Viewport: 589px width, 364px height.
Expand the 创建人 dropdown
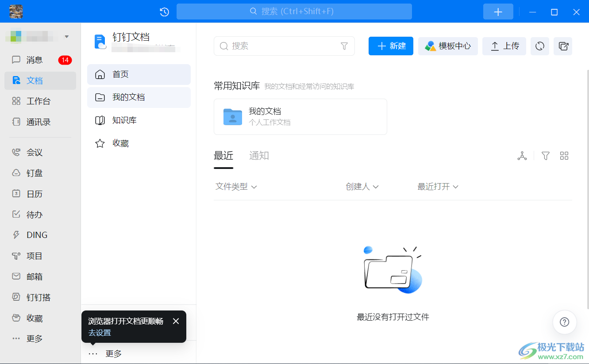coord(362,187)
